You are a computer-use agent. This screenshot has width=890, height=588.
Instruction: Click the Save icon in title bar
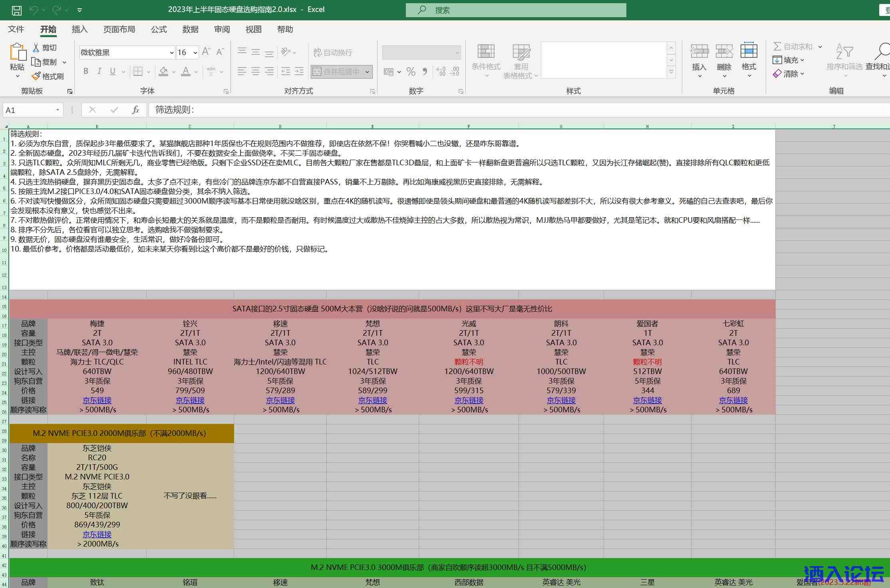coord(16,10)
